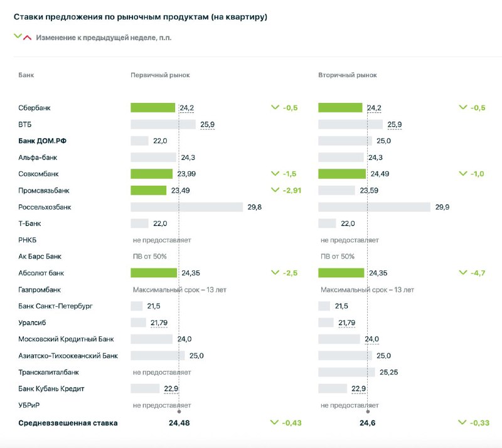This screenshot has height=448, width=502.
Task: Click the weighted average -0,43 arrow
Action: point(274,422)
